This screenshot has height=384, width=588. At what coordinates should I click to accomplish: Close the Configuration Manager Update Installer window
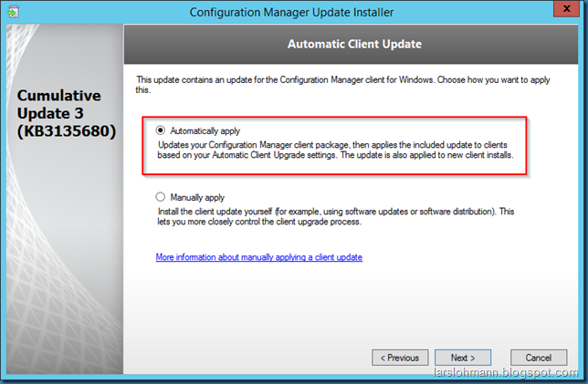566,8
